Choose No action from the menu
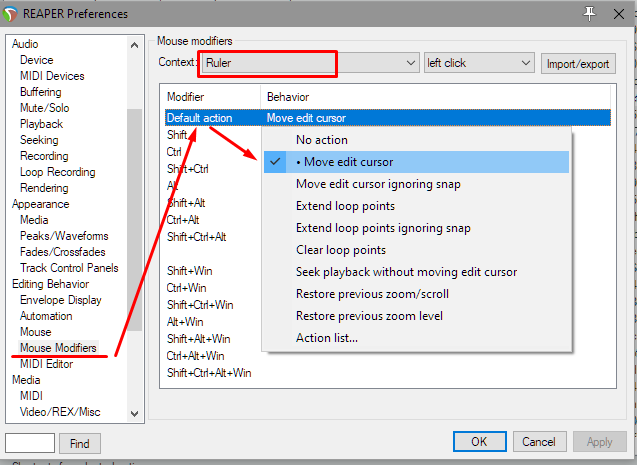 416,140
